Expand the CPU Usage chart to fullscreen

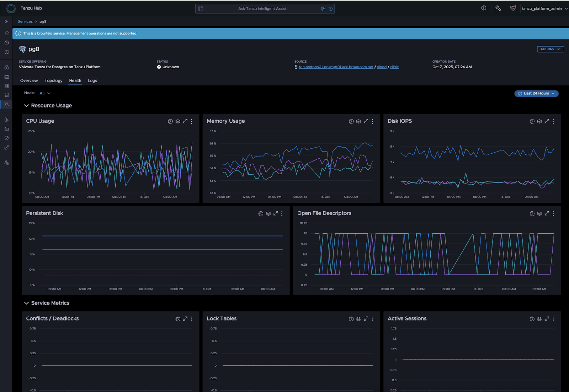coord(185,121)
